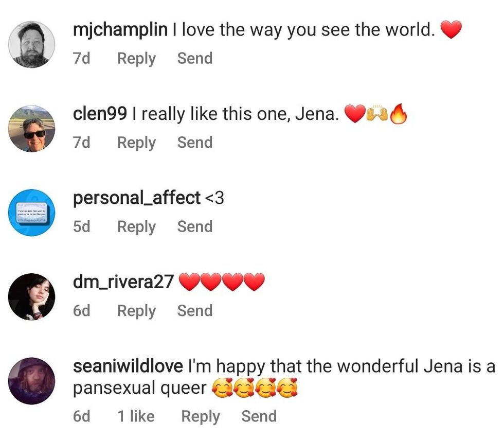Viewport: 504px width, 439px height.
Task: Send personal_affect's comment
Action: coord(195,226)
